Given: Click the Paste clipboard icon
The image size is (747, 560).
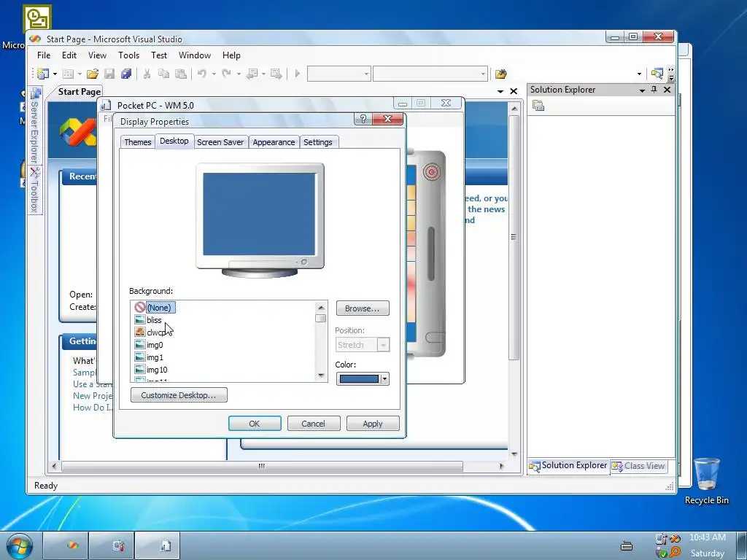Looking at the screenshot, I should click(181, 74).
